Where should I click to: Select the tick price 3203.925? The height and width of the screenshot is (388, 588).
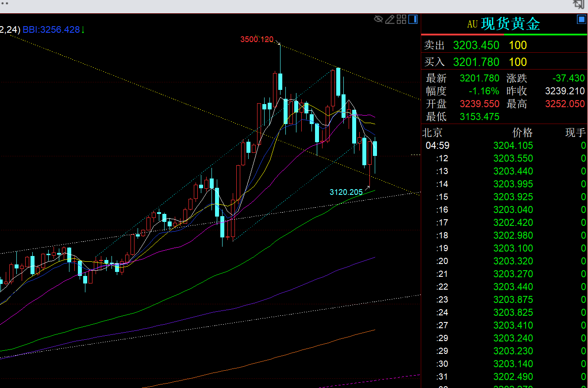coord(513,197)
